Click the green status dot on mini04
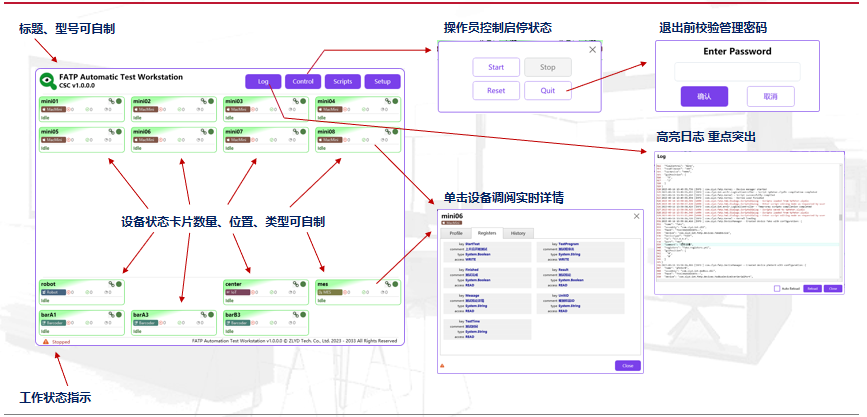This screenshot has height=417, width=867. 395,101
